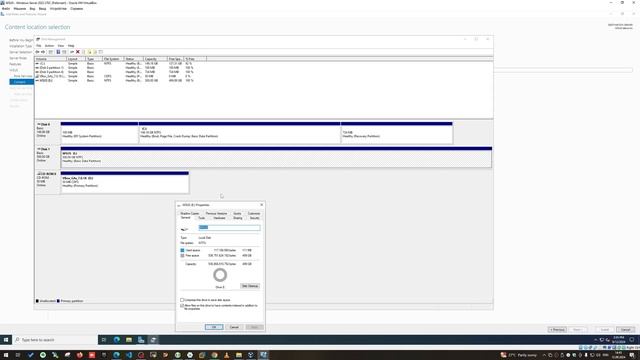The image size is (640, 360).
Task: Switch to the Tools tab
Action: pos(202,218)
